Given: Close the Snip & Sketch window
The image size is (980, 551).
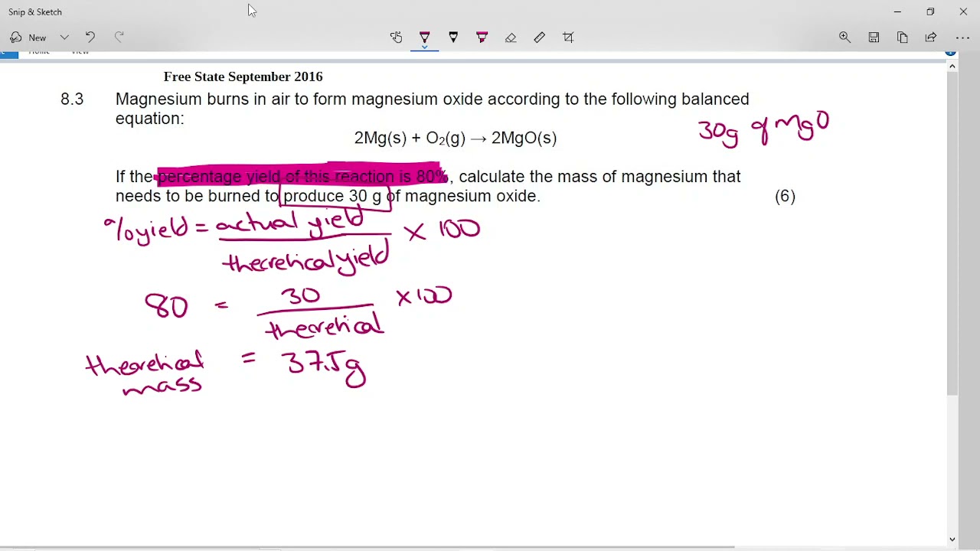Looking at the screenshot, I should 963,11.
